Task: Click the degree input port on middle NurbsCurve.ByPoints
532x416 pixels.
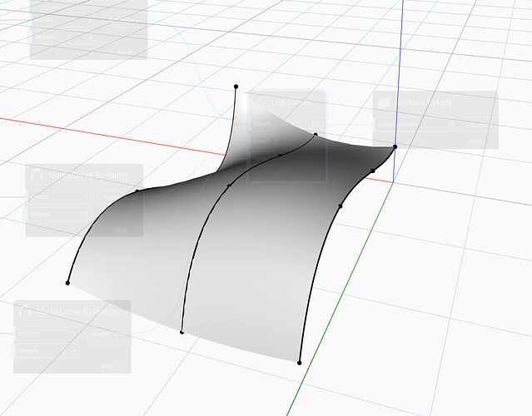Action: tap(58, 214)
